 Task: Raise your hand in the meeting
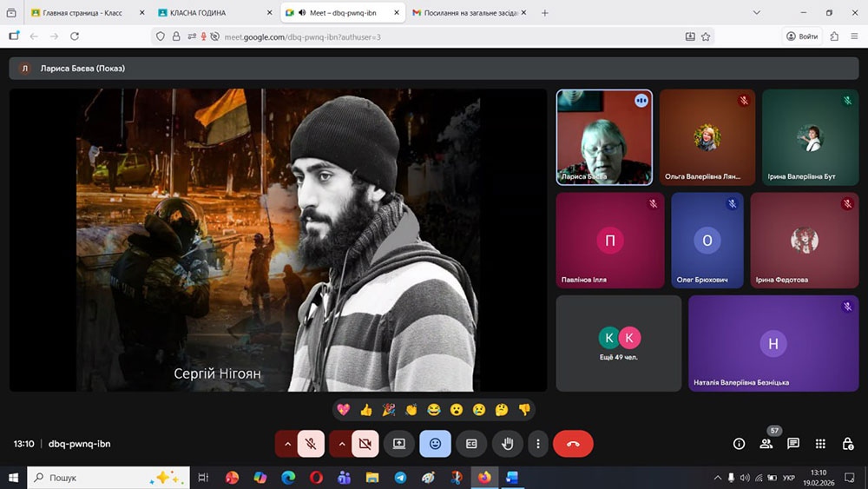coord(508,444)
